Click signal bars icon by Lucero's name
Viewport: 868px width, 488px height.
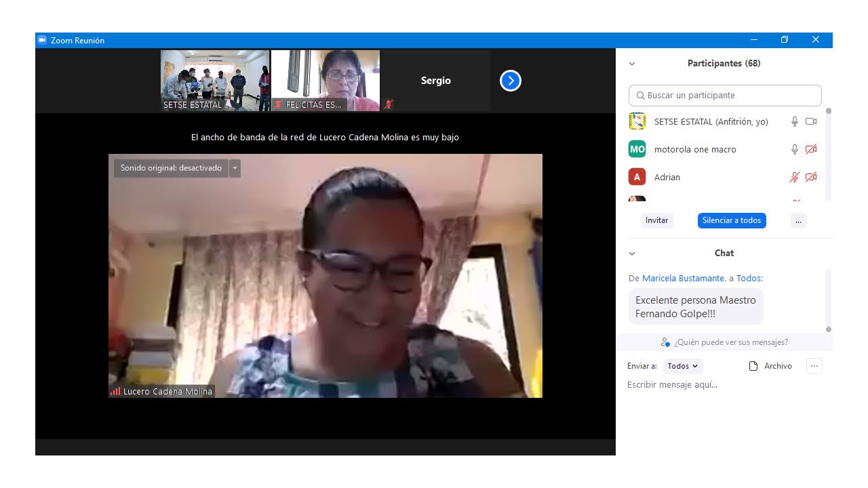(x=115, y=391)
